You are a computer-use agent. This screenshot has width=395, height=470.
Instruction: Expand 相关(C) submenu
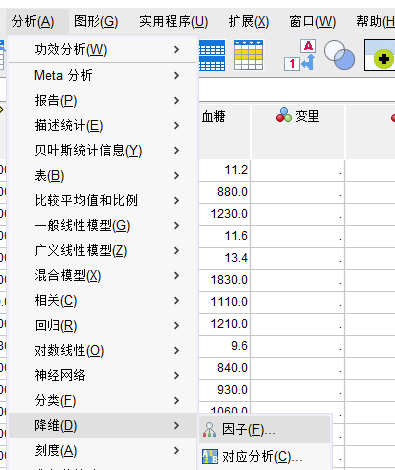pyautogui.click(x=102, y=301)
